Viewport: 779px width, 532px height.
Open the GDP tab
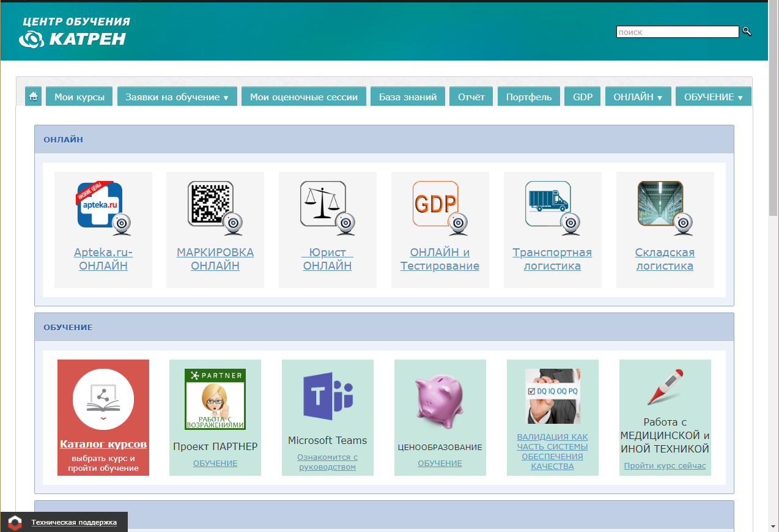(x=583, y=97)
